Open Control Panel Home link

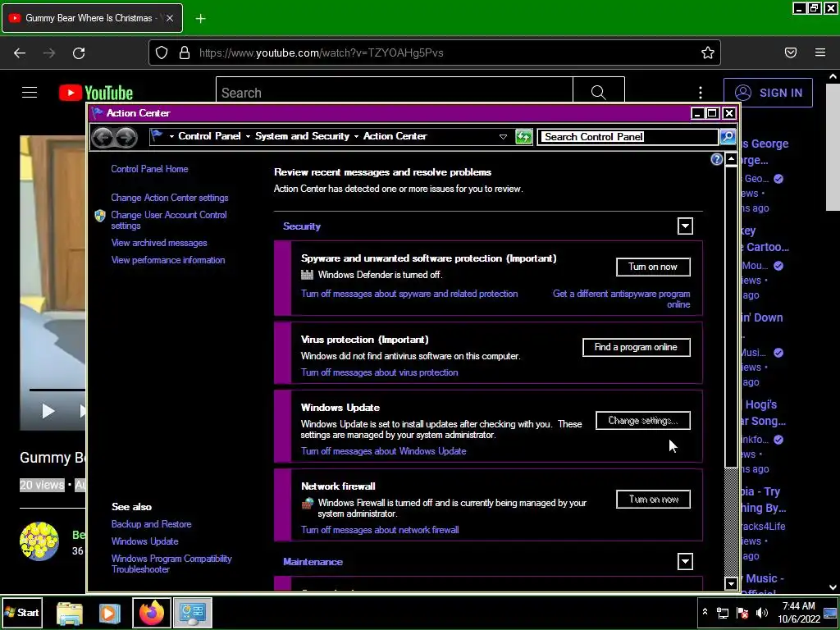click(x=149, y=169)
